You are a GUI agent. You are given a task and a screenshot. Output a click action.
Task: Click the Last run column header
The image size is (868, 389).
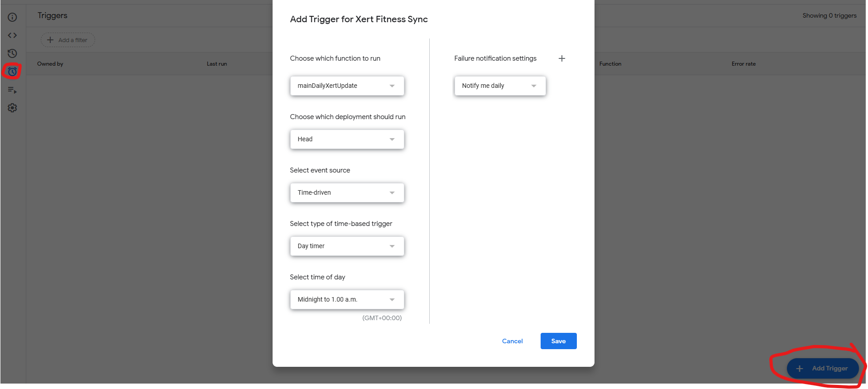(217, 64)
